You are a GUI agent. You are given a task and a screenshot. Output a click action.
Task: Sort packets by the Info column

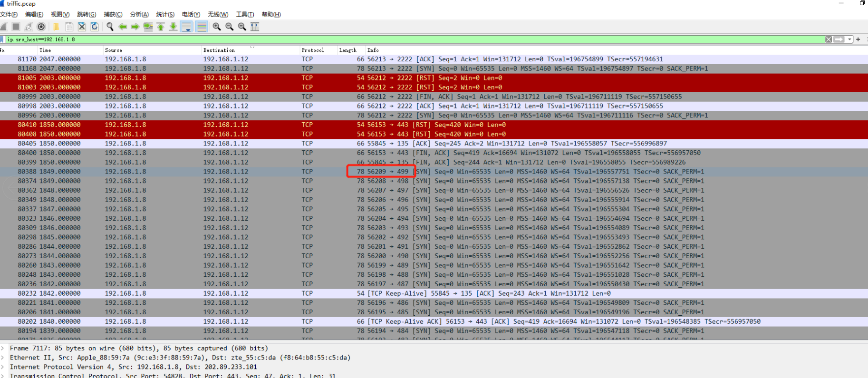[x=616, y=50]
